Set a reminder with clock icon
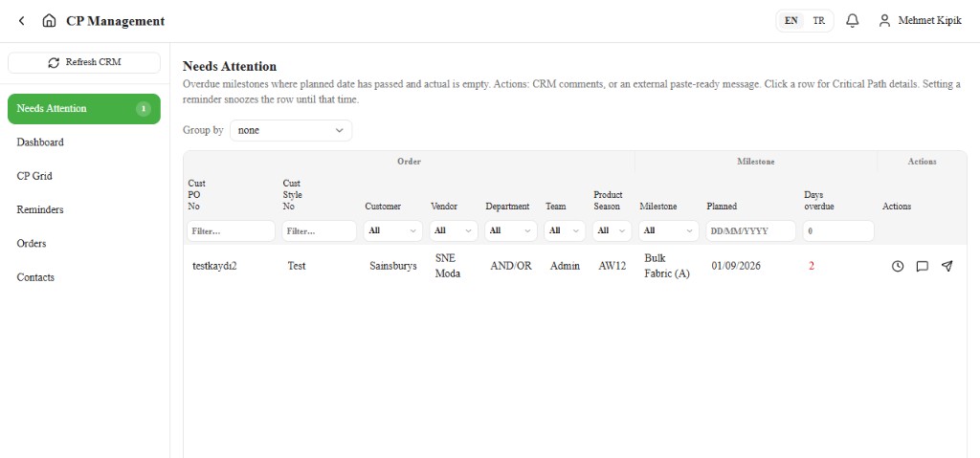The height and width of the screenshot is (458, 980). [x=898, y=266]
